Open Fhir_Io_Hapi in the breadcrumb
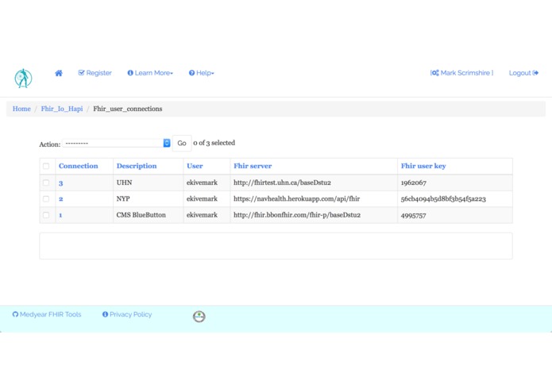 62,109
